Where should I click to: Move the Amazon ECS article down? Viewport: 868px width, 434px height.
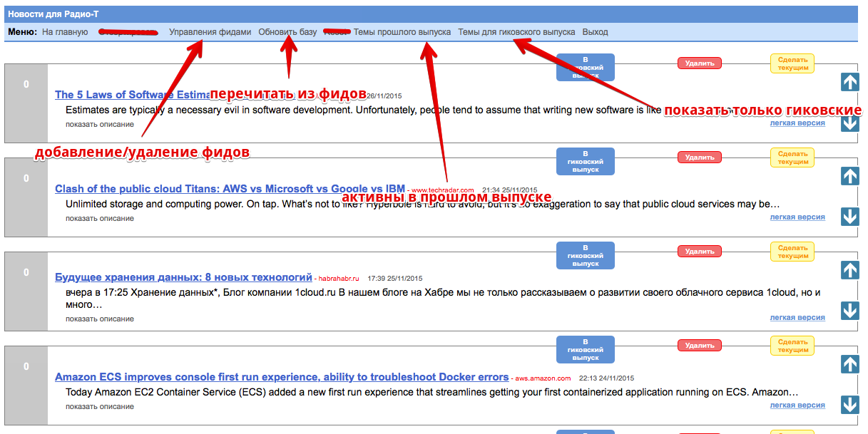(849, 405)
